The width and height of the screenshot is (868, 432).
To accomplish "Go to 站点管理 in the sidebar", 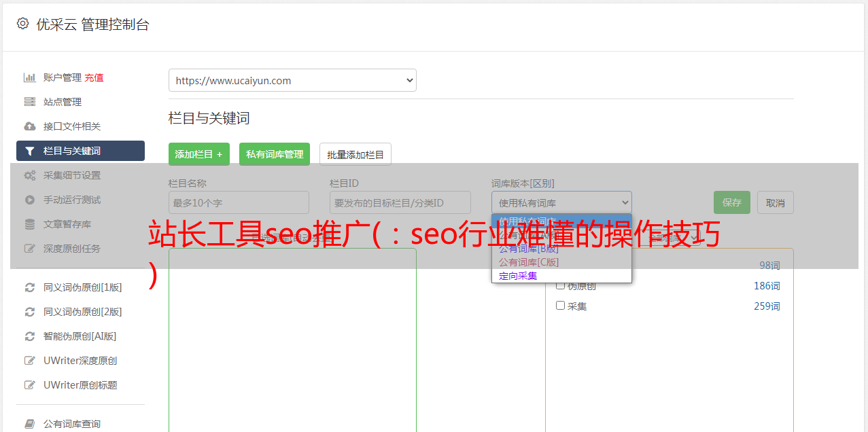I will (80, 102).
